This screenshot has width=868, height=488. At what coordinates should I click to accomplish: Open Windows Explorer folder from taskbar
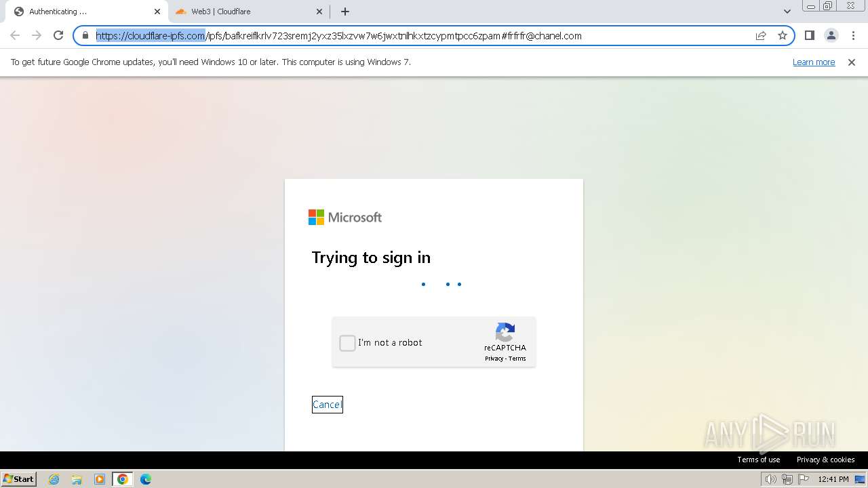click(77, 479)
